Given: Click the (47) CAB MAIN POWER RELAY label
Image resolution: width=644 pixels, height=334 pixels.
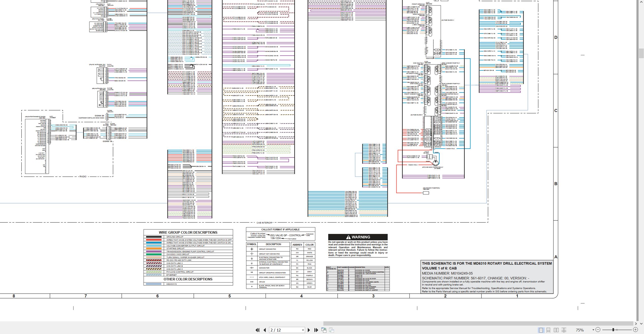Looking at the screenshot, I should click(x=433, y=167).
